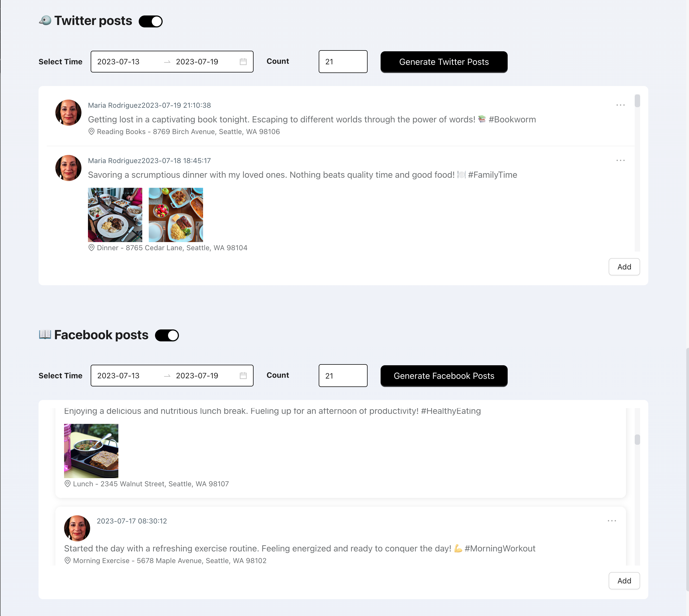Click Maria Rodriguez avatar on Bookworm tweet
The width and height of the screenshot is (689, 616).
point(68,112)
